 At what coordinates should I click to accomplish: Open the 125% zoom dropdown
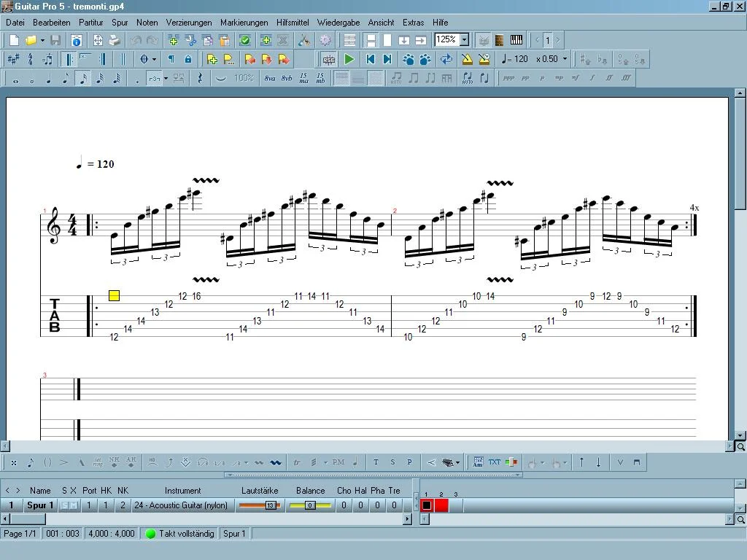(465, 40)
